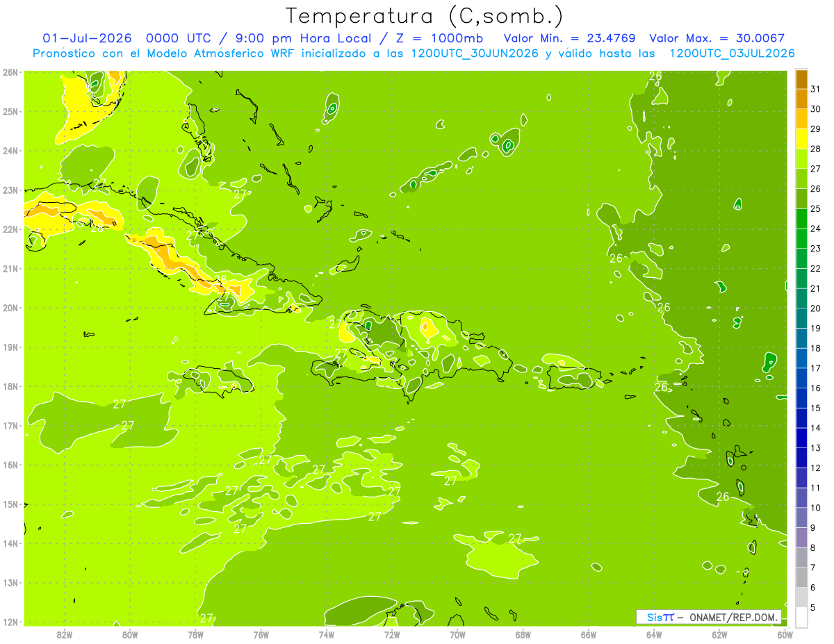Click the legend scale label "8"
Image resolution: width=834 pixels, height=644 pixels.
(814, 547)
